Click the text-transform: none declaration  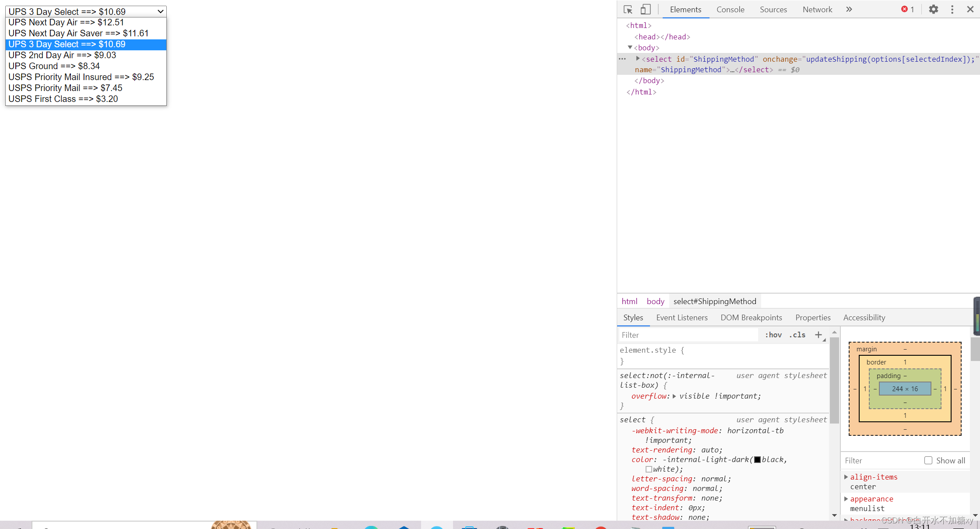click(x=677, y=498)
